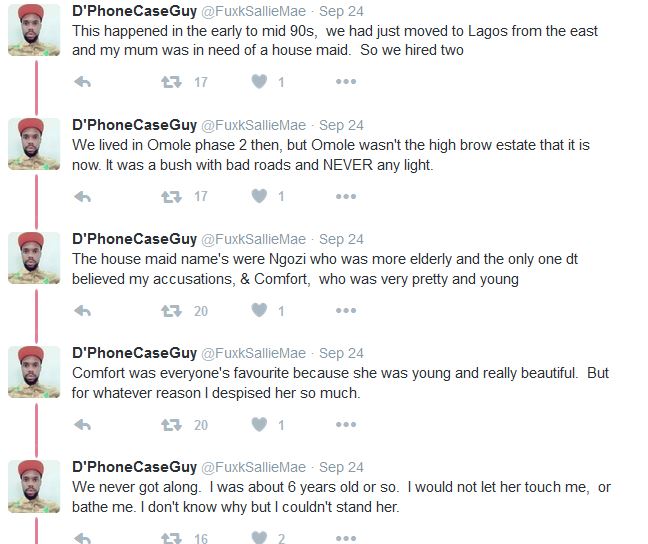This screenshot has width=648, height=544.
Task: Click the @FuxkSallieMae handle on second tweet
Action: 254,125
